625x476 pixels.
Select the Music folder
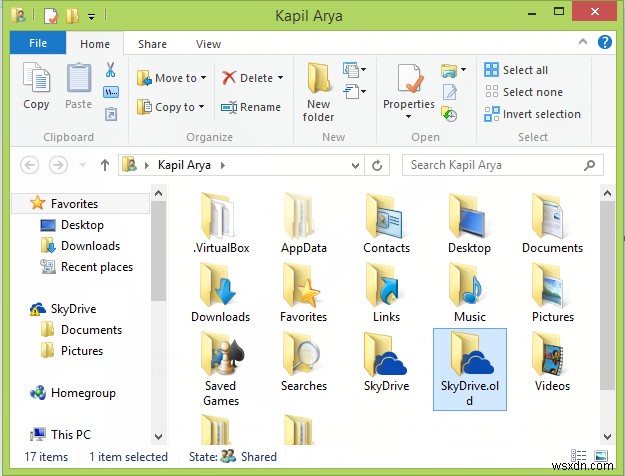click(470, 293)
